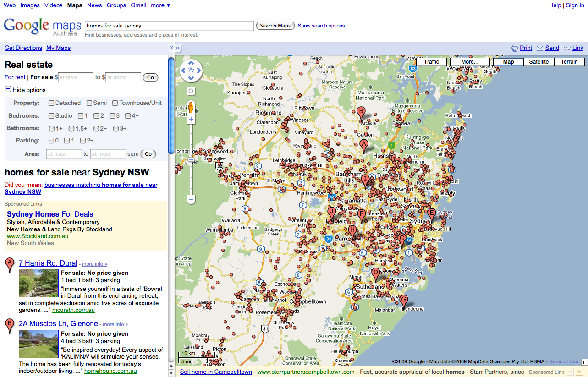Switch to the Terrain map view
Viewport: 588px width, 377px height.
tap(569, 62)
